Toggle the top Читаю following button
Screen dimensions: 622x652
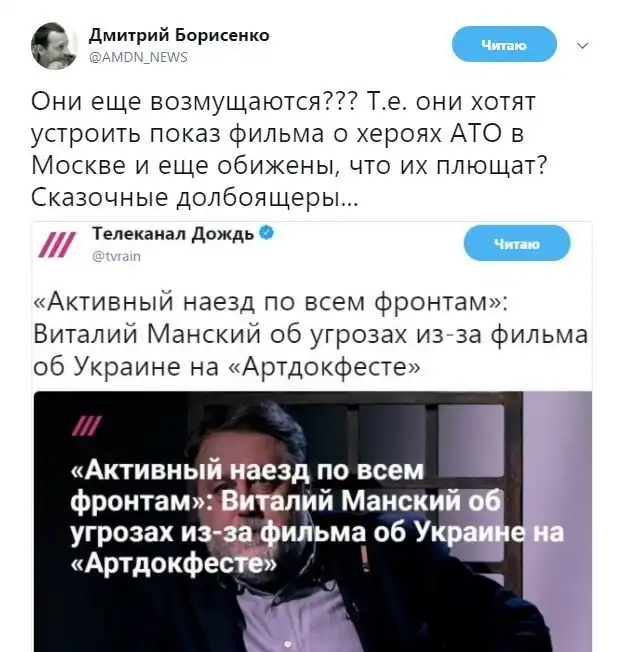click(504, 44)
